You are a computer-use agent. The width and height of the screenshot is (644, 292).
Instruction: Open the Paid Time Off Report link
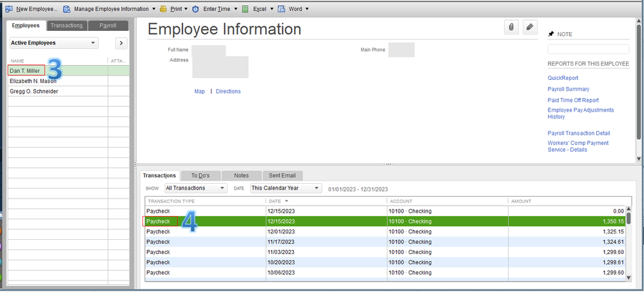point(573,100)
